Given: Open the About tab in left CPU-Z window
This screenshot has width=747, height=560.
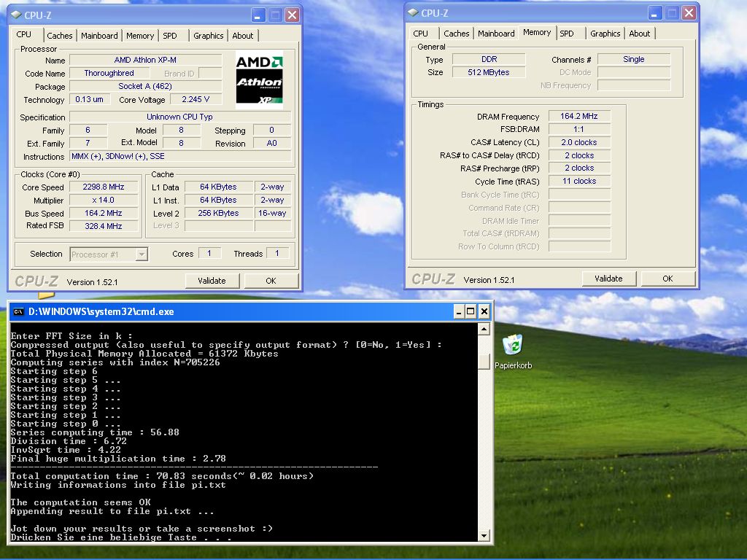Looking at the screenshot, I should 242,36.
